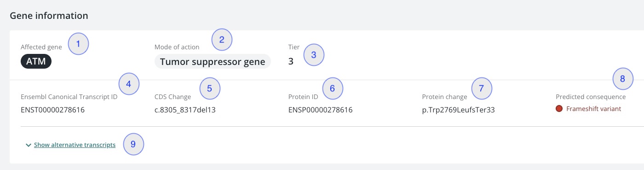Click annotation marker number 7
The height and width of the screenshot is (170, 644).
482,88
